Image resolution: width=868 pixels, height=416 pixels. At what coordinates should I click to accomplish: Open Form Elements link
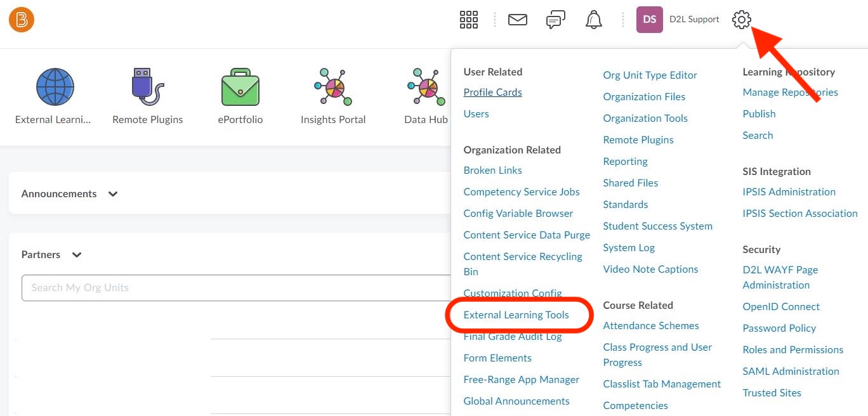click(497, 358)
